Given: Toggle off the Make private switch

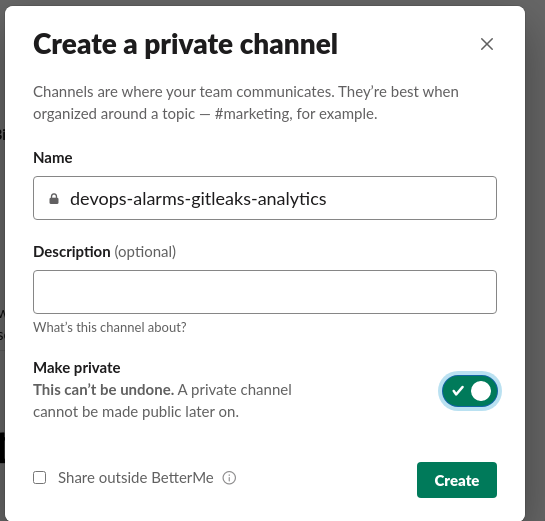Looking at the screenshot, I should tap(469, 391).
